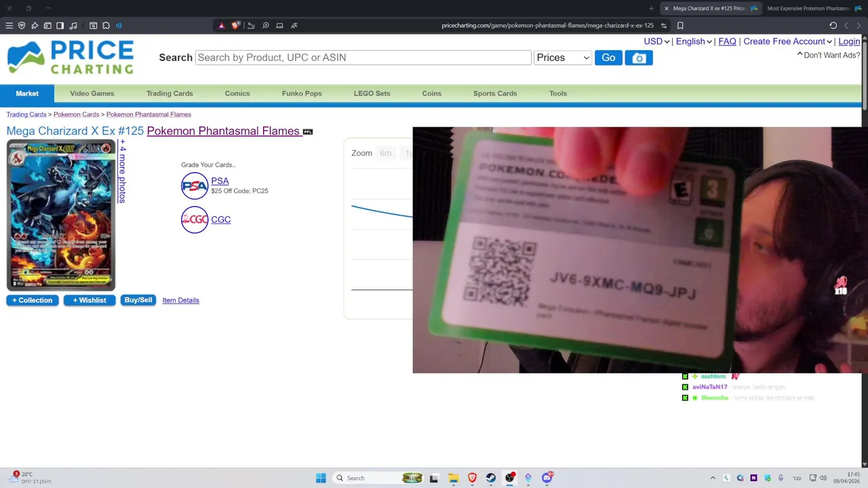
Task: Click the PriceCharting logo
Action: (x=71, y=58)
